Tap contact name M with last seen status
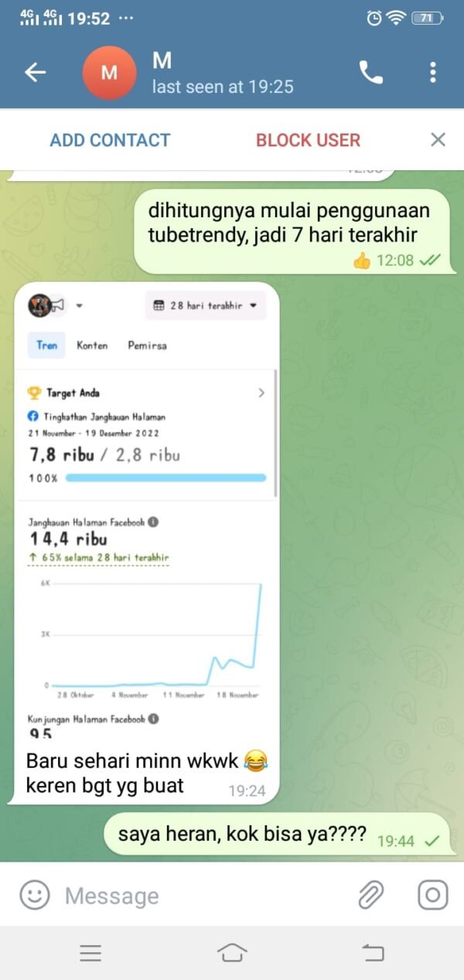The width and height of the screenshot is (464, 980). point(223,73)
